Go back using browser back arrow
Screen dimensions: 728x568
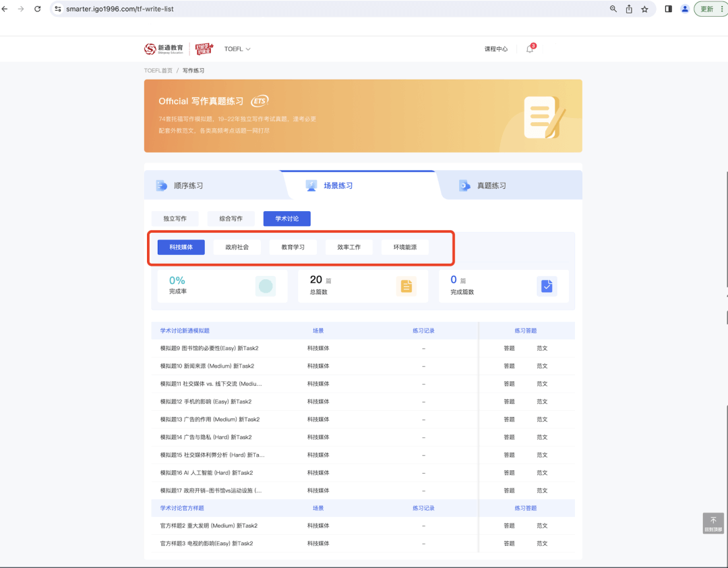(5, 9)
